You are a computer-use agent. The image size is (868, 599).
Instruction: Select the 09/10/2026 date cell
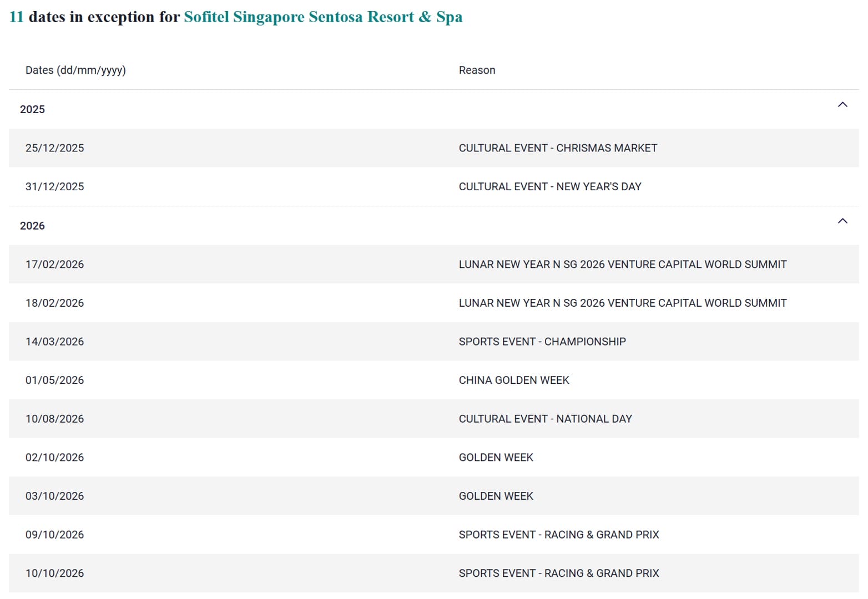(x=54, y=535)
